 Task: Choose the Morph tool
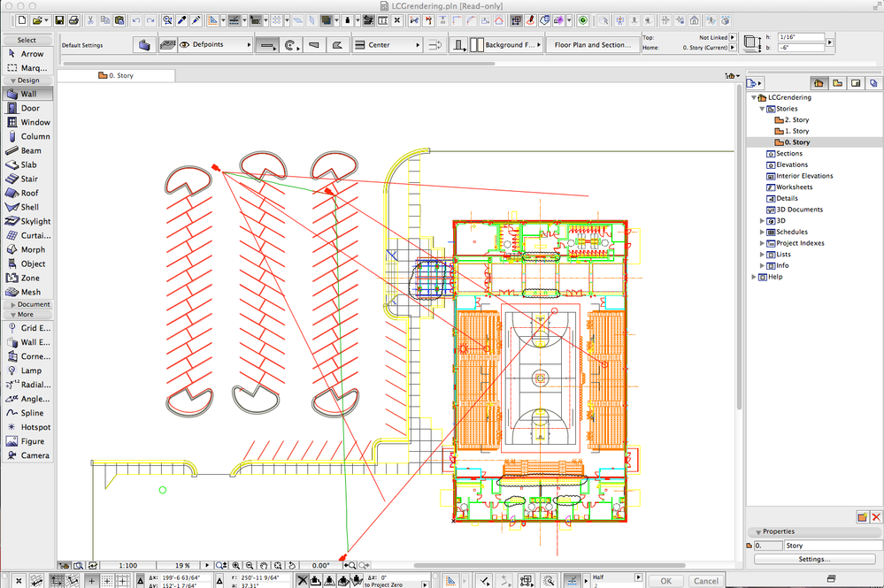[28, 249]
